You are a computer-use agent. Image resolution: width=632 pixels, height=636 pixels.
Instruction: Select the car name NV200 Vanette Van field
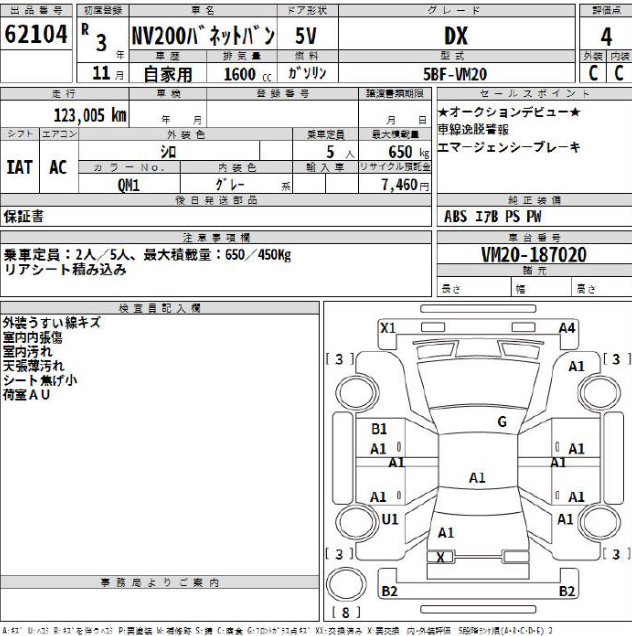203,36
